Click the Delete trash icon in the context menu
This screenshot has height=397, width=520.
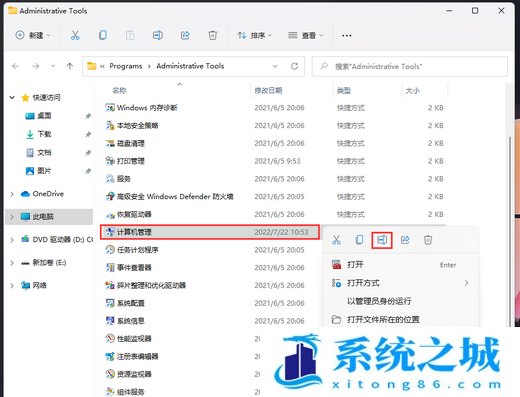[x=428, y=240]
